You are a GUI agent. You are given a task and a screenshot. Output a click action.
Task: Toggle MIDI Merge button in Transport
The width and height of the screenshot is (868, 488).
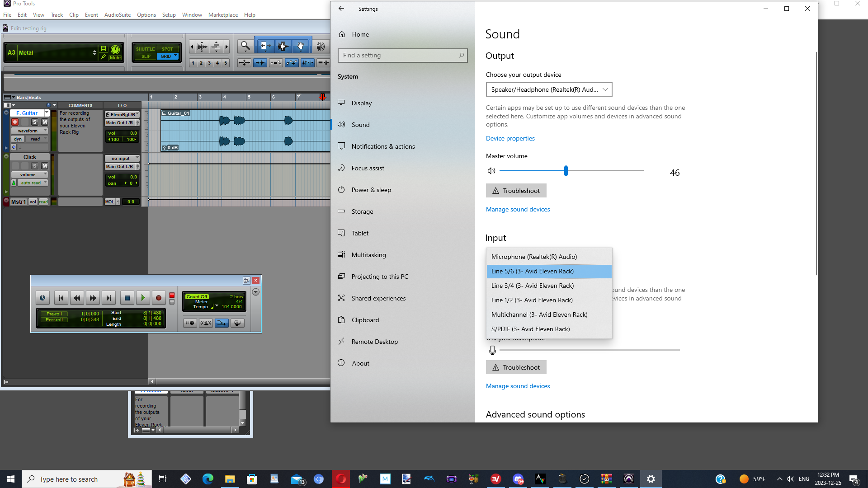coord(222,323)
